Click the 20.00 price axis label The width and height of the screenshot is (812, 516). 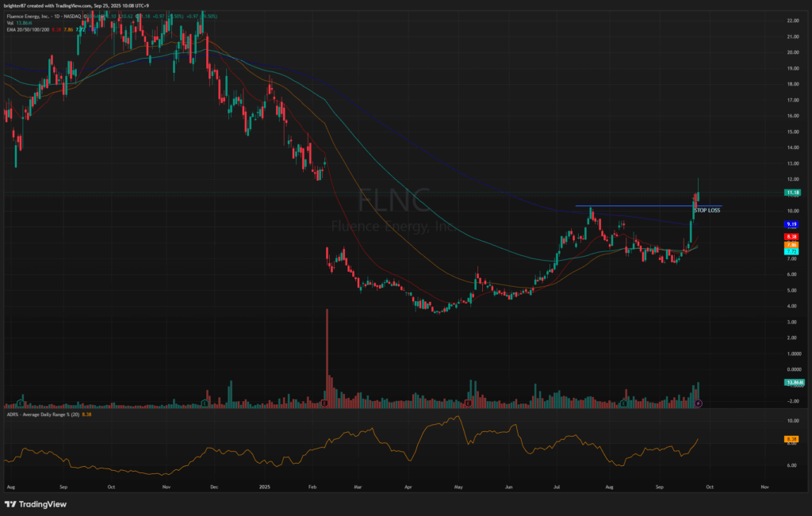click(x=792, y=52)
